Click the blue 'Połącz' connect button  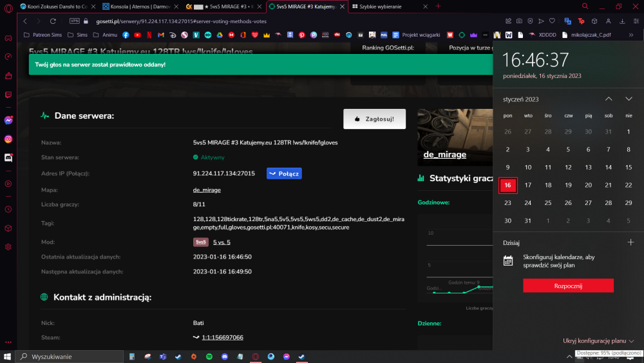click(284, 173)
